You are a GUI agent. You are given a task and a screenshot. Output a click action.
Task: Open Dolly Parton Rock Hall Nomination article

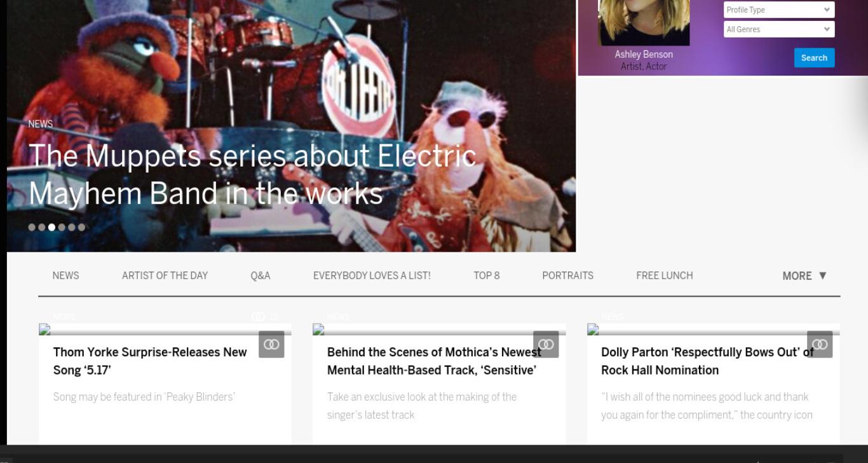[x=707, y=361]
